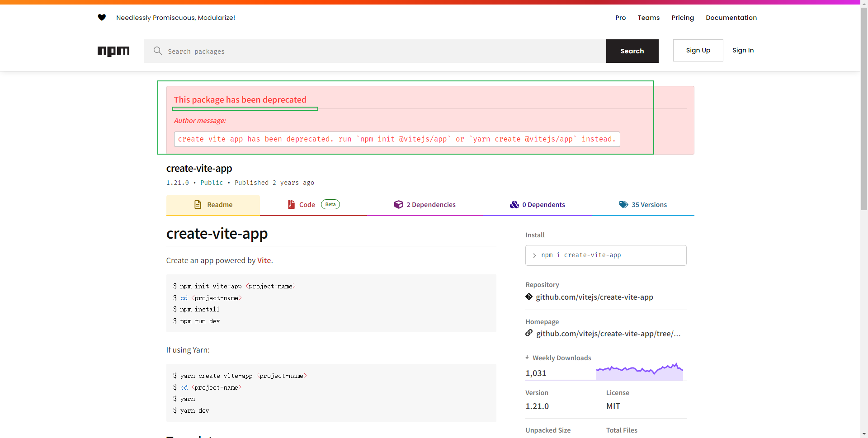Click the 'npm init vite-app' code line

(234, 286)
